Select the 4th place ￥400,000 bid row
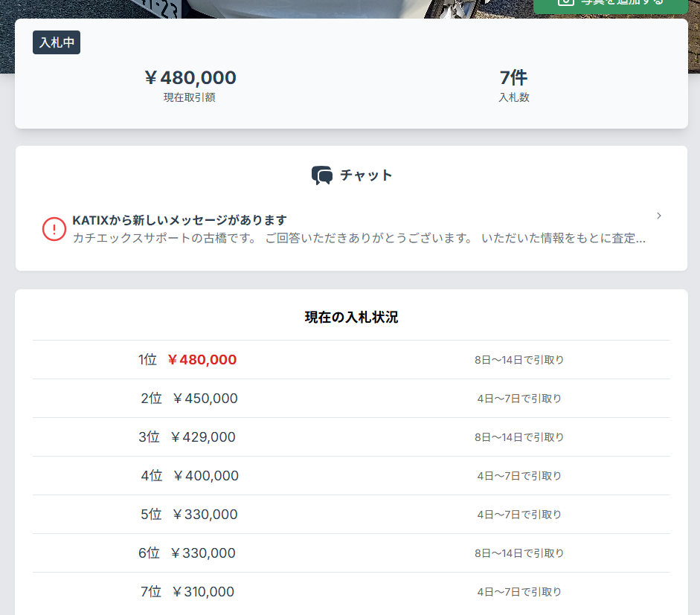This screenshot has width=700, height=615. point(351,476)
